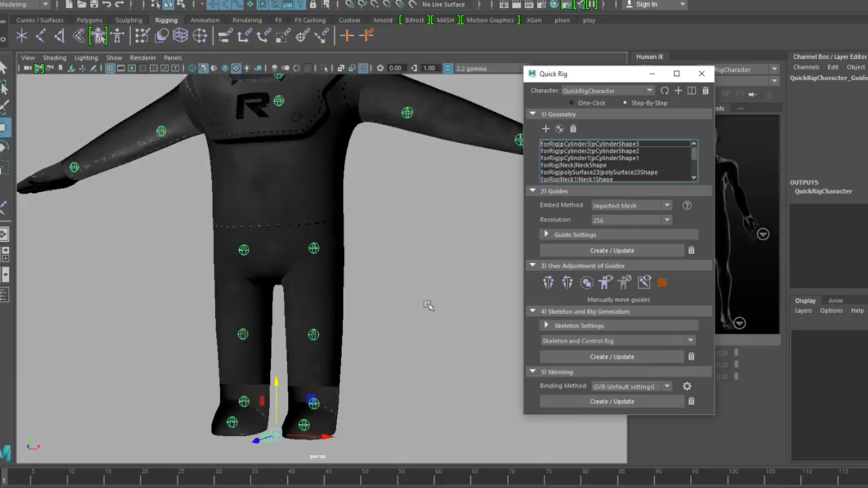Switch to the Animation shelf tab
Image resolution: width=868 pixels, height=488 pixels.
[205, 20]
